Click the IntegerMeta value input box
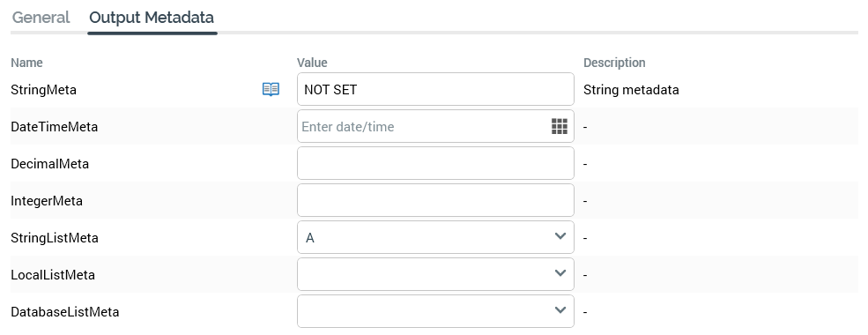 (435, 200)
